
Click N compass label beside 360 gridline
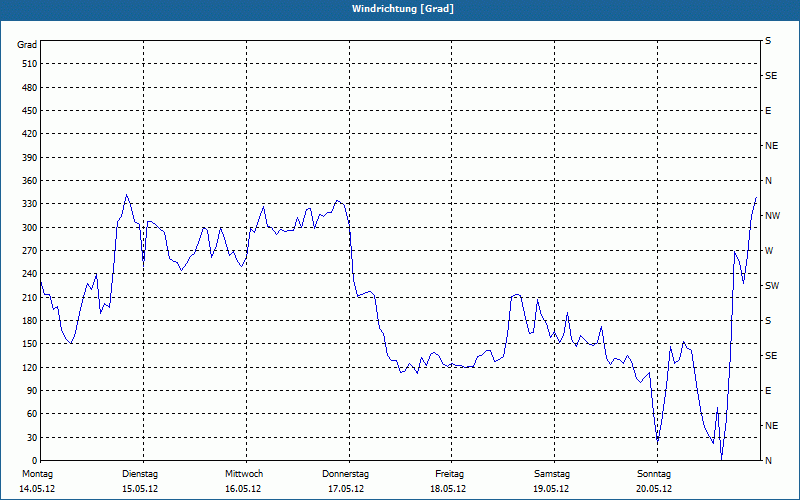(x=768, y=181)
